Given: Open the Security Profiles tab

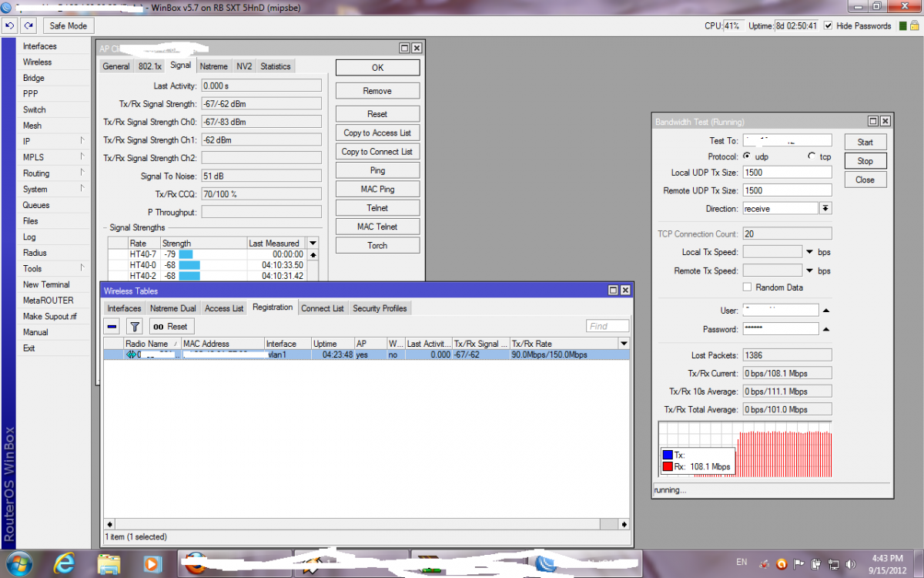Looking at the screenshot, I should coord(380,308).
